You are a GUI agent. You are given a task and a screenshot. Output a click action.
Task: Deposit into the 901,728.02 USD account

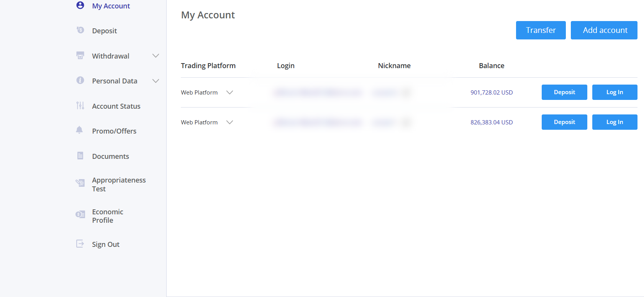tap(564, 92)
